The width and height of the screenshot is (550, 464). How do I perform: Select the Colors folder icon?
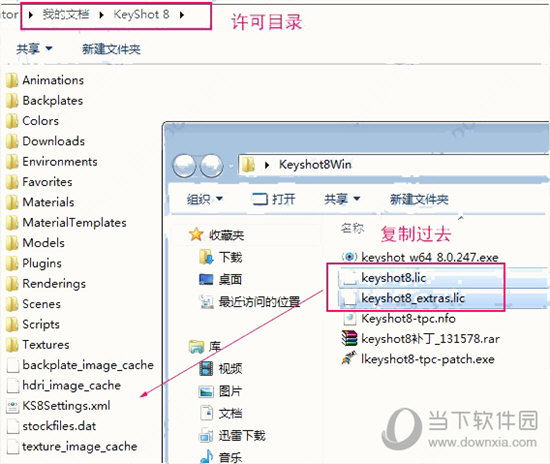click(x=12, y=121)
